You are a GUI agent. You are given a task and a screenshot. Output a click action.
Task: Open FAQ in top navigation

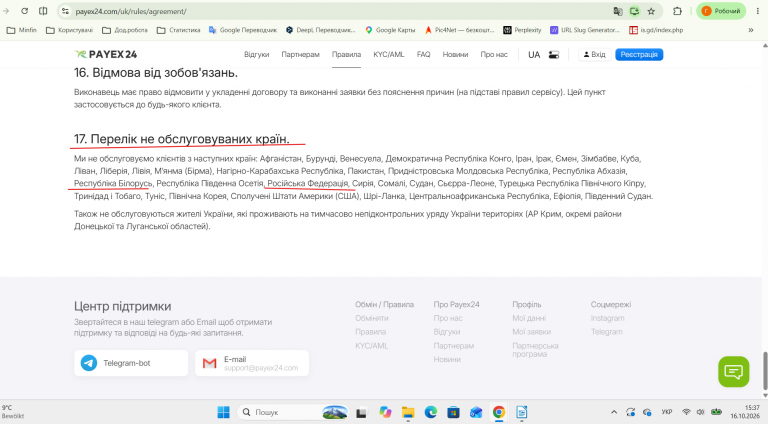pos(424,54)
